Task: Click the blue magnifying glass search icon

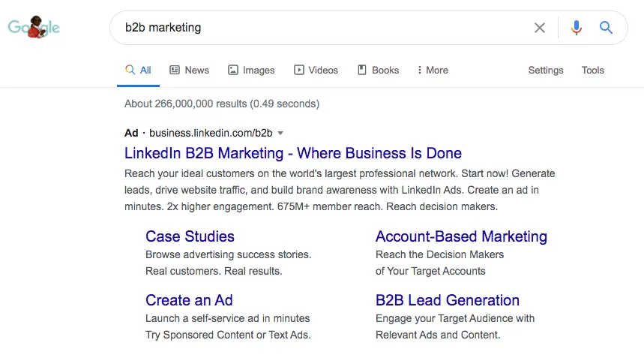Action: [x=607, y=28]
